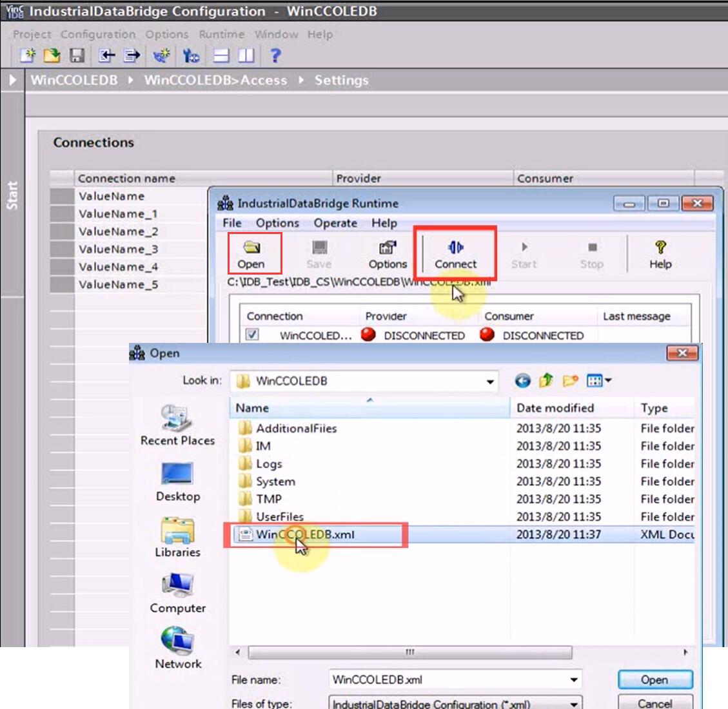728x709 pixels.
Task: Open the Window menu
Action: [276, 34]
